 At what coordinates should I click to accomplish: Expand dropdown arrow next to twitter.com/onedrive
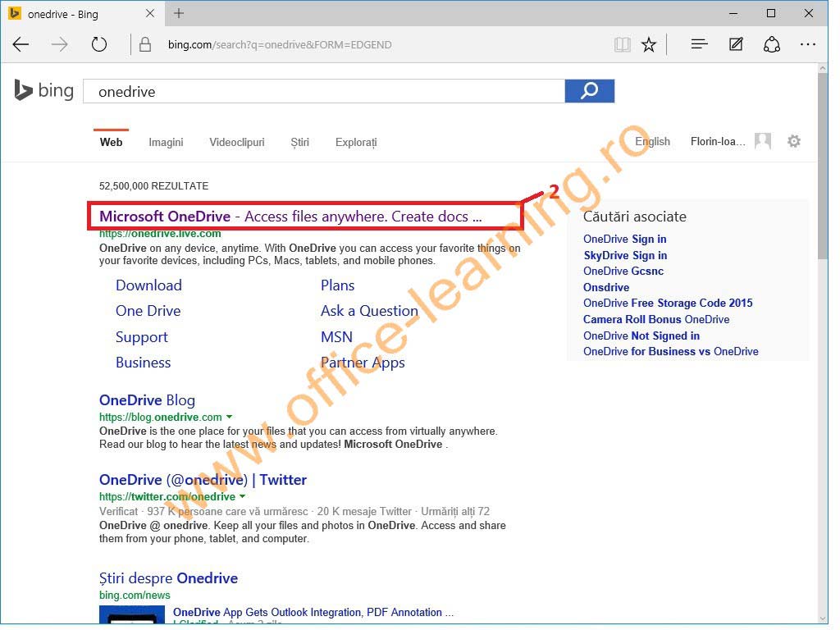pyautogui.click(x=243, y=496)
